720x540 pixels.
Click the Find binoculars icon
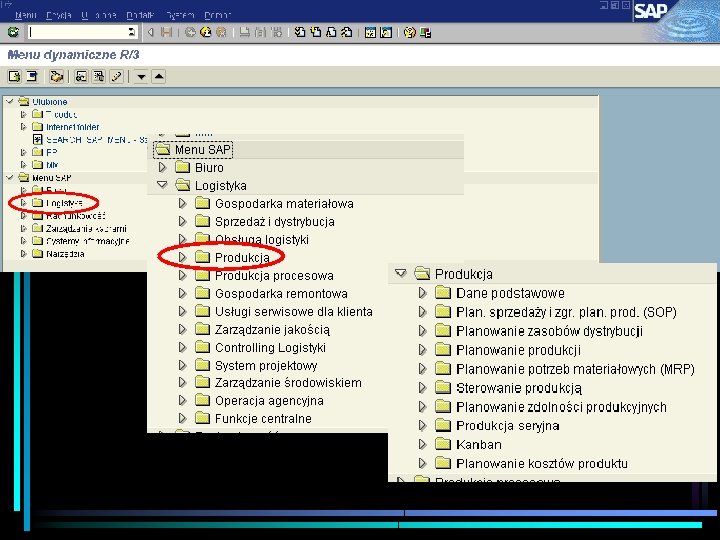tap(260, 32)
